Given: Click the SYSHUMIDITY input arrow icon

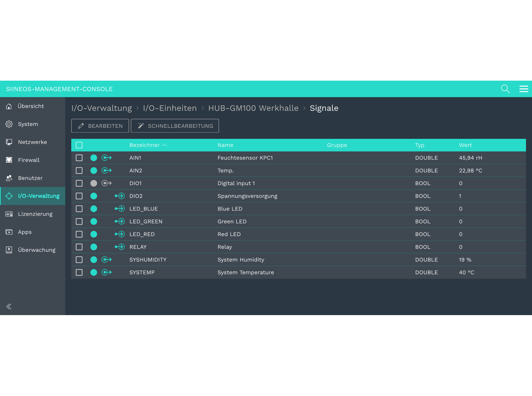Looking at the screenshot, I should tap(107, 260).
